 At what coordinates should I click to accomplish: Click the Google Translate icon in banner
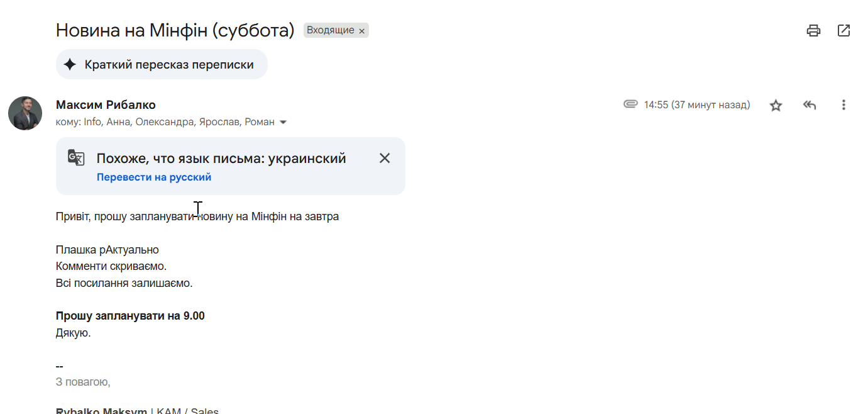point(76,158)
